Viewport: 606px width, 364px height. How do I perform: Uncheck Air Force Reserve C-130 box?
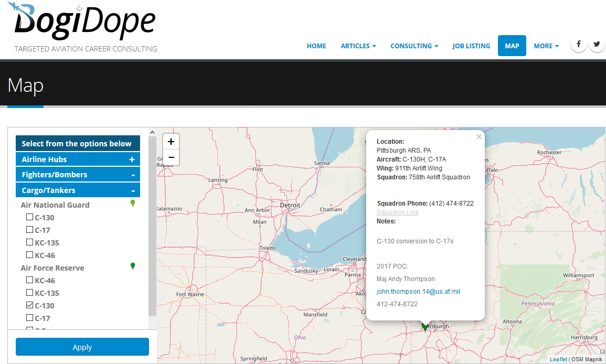29,305
